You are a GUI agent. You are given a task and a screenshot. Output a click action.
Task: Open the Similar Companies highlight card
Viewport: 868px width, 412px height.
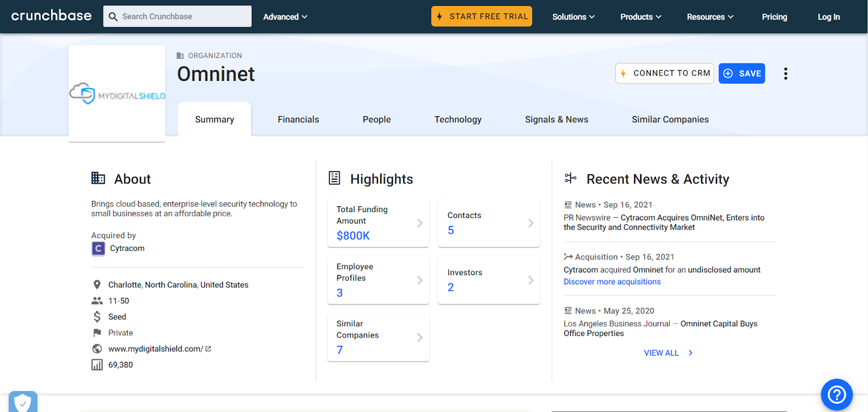click(378, 337)
